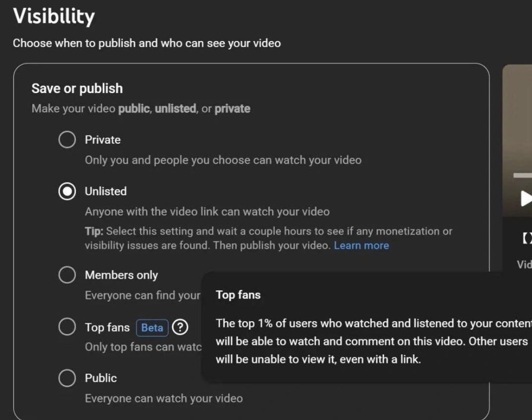Open the Top fans help question-mark icon

pyautogui.click(x=180, y=328)
